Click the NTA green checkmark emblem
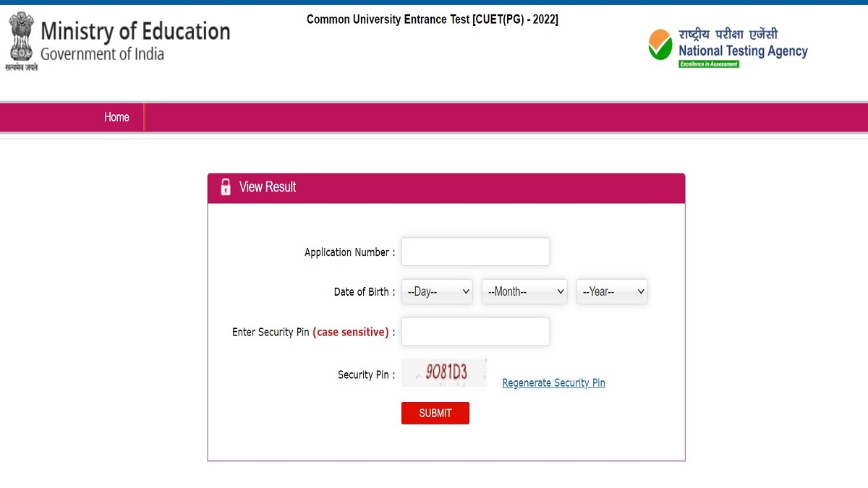This screenshot has height=488, width=868. 660,44
